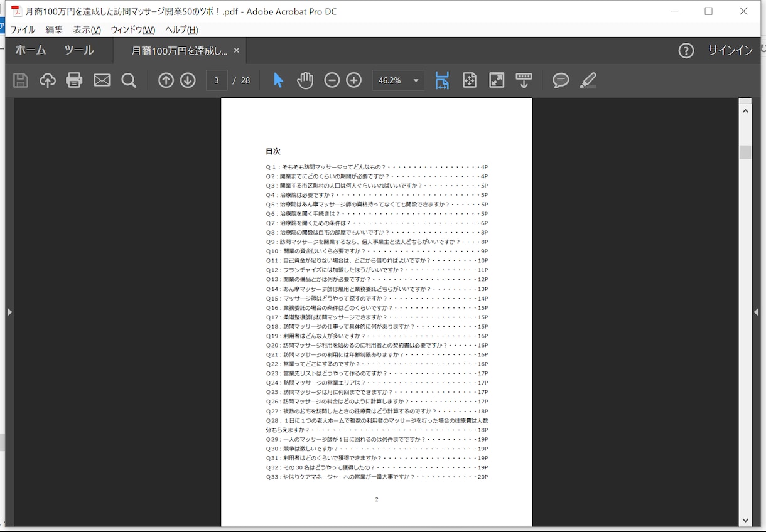This screenshot has width=766, height=532.
Task: Click the Q33 ケアマネージャー line
Action: pyautogui.click(x=377, y=477)
